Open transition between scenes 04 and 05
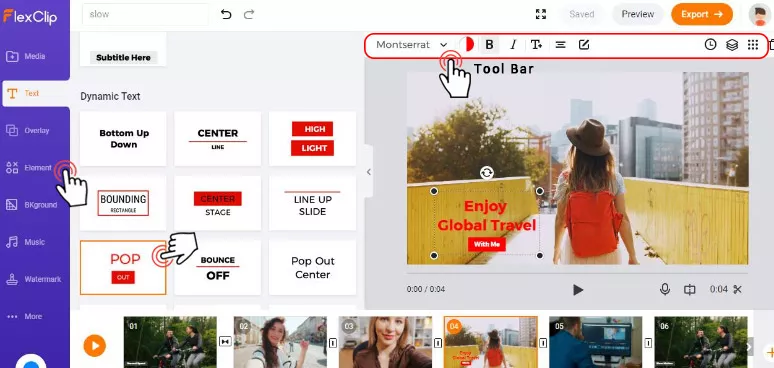 coord(543,342)
